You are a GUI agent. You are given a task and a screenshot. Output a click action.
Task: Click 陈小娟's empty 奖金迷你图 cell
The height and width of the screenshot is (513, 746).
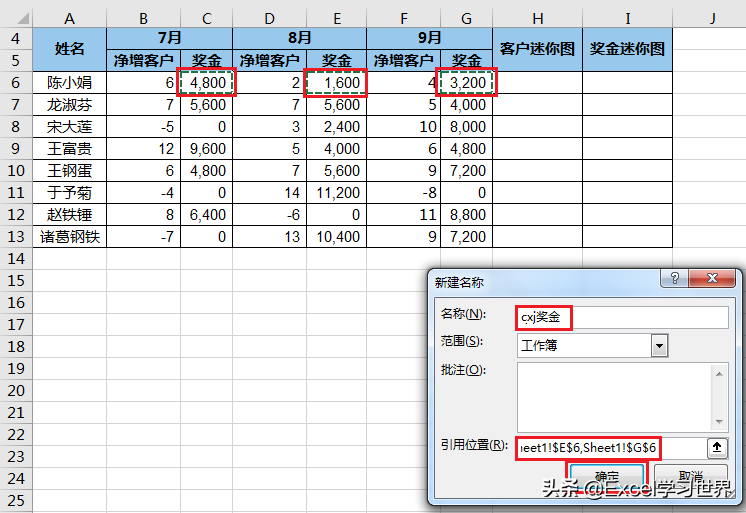click(x=628, y=83)
